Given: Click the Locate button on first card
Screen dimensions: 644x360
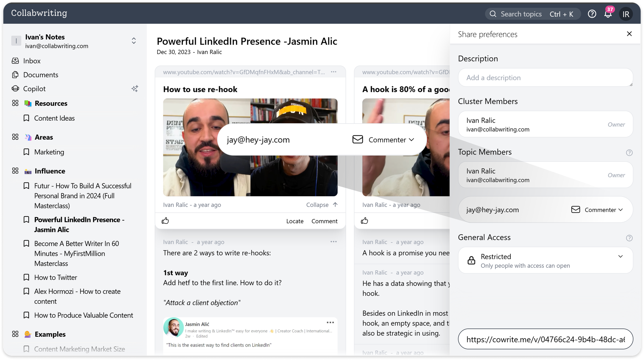Looking at the screenshot, I should [295, 221].
